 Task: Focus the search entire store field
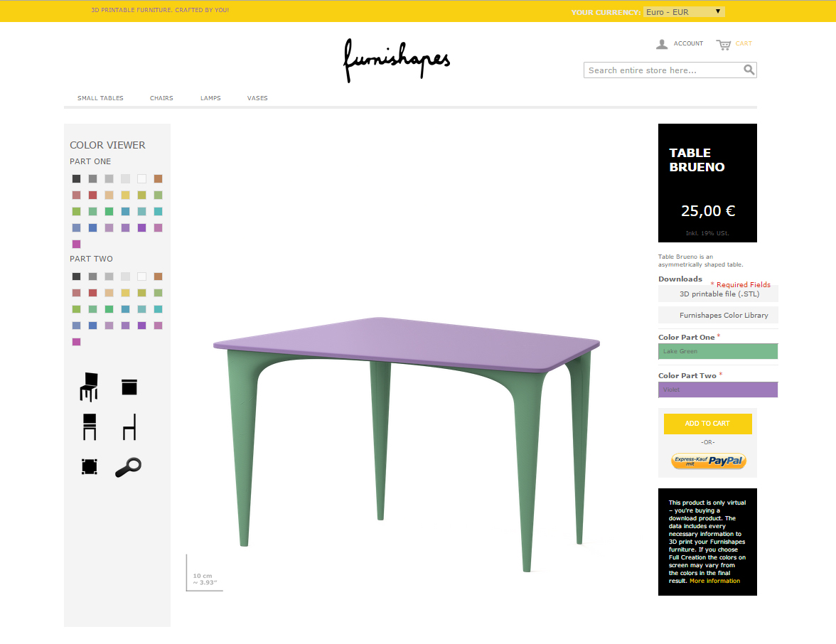point(664,70)
